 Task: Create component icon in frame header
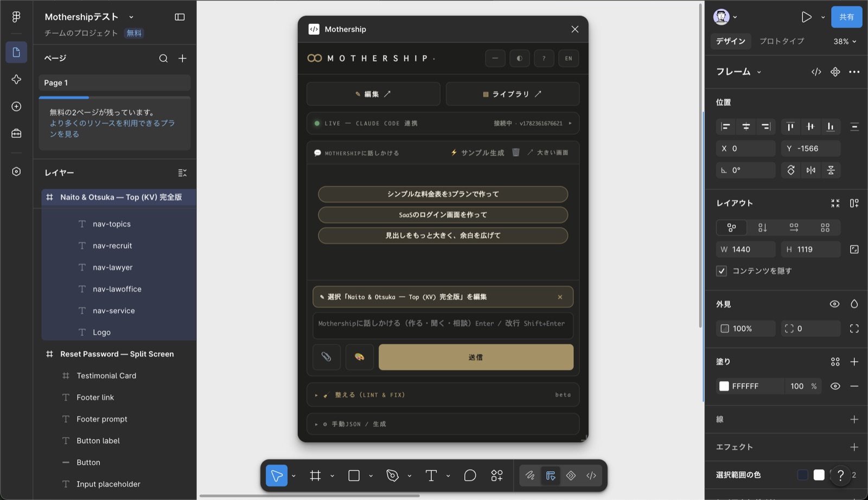(835, 72)
